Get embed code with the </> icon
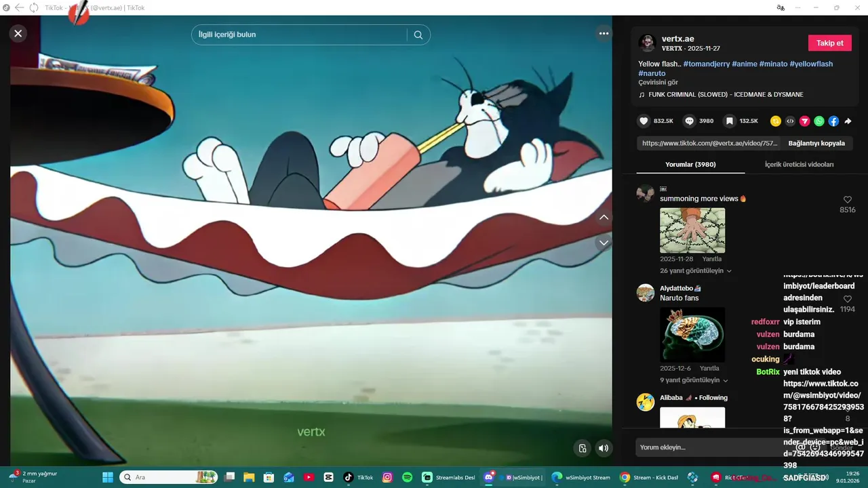 point(790,121)
